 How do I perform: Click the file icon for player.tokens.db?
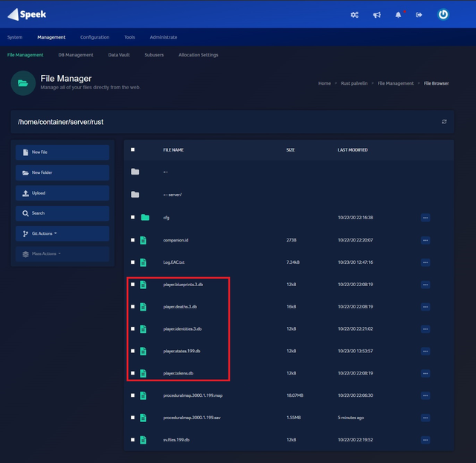pyautogui.click(x=143, y=373)
